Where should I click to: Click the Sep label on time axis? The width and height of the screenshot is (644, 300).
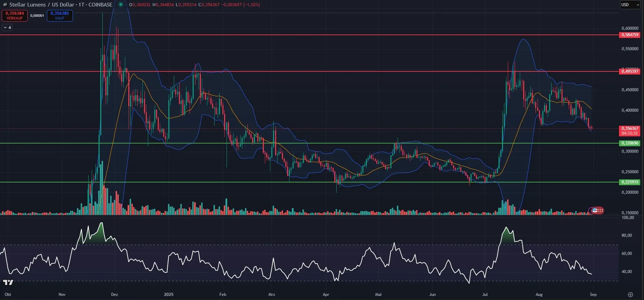coord(593,295)
